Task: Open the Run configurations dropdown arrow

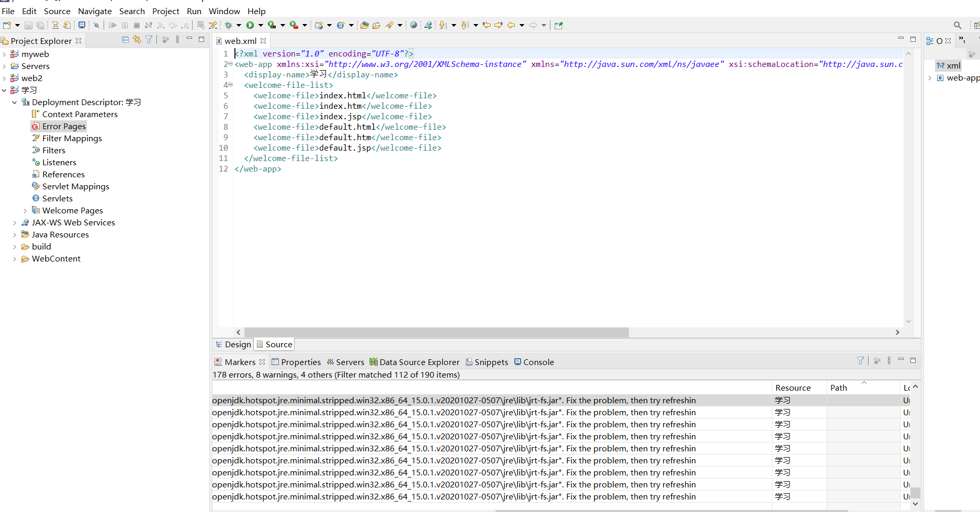Action: pyautogui.click(x=261, y=25)
